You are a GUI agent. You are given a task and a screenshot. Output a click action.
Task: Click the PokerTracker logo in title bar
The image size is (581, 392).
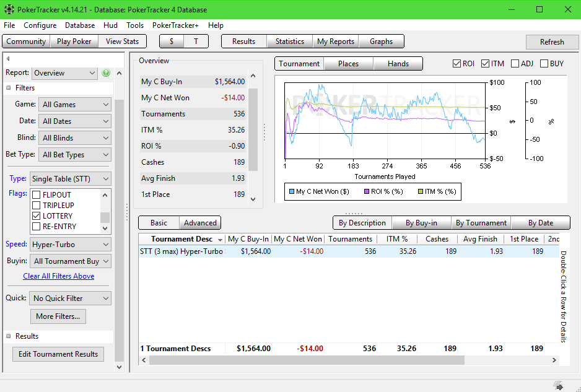(x=9, y=9)
